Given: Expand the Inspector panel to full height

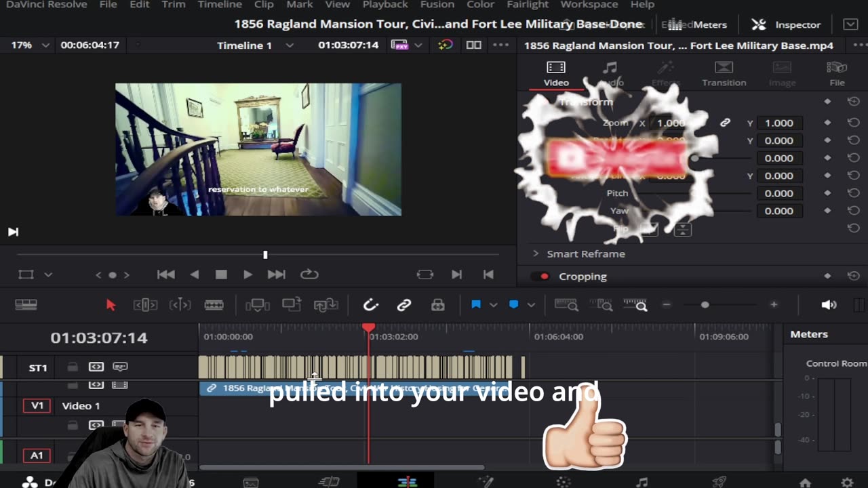Looking at the screenshot, I should (850, 24).
